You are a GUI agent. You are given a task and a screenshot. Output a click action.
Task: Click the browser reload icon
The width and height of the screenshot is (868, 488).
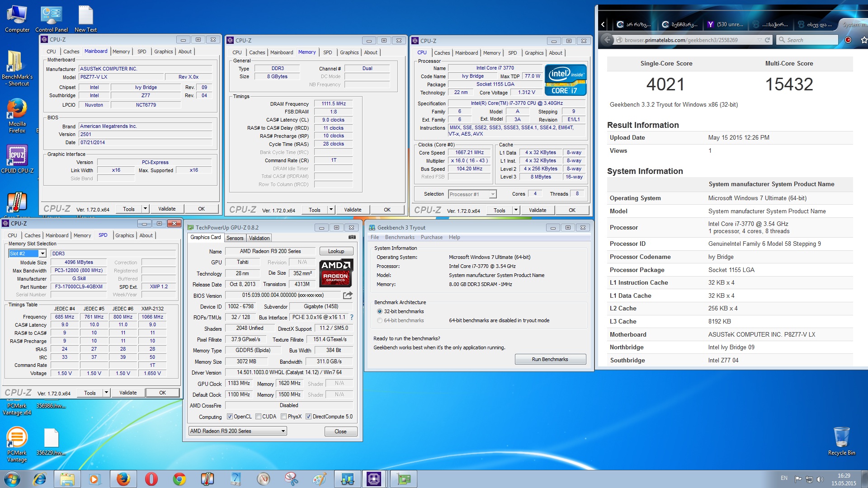[x=767, y=40]
